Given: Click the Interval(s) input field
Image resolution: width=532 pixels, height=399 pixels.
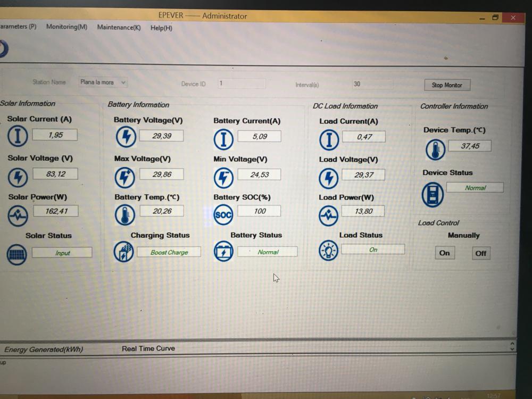Looking at the screenshot, I should [372, 84].
